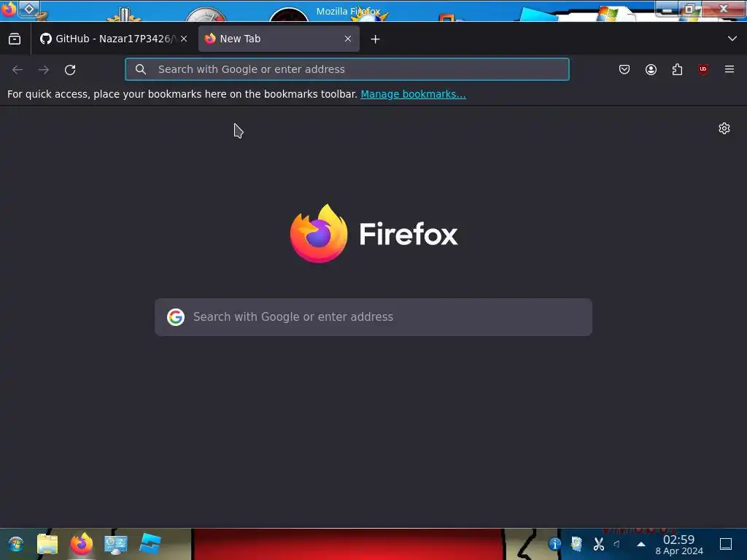Open the clock showing 02:59
The image size is (747, 560).
pyautogui.click(x=679, y=545)
